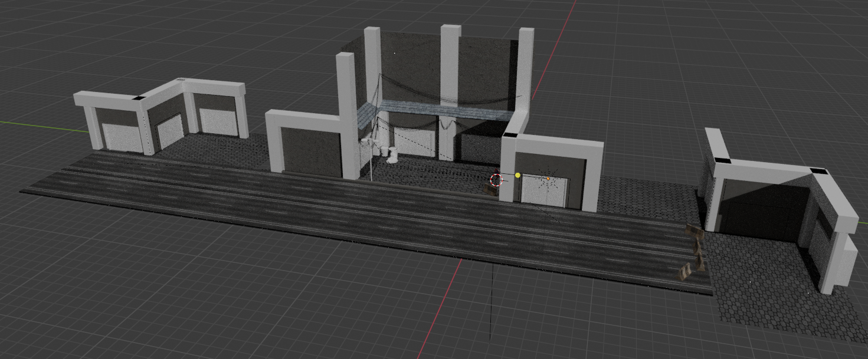The width and height of the screenshot is (868, 359).
Task: Select the orange point light gizmo
Action: [x=548, y=178]
